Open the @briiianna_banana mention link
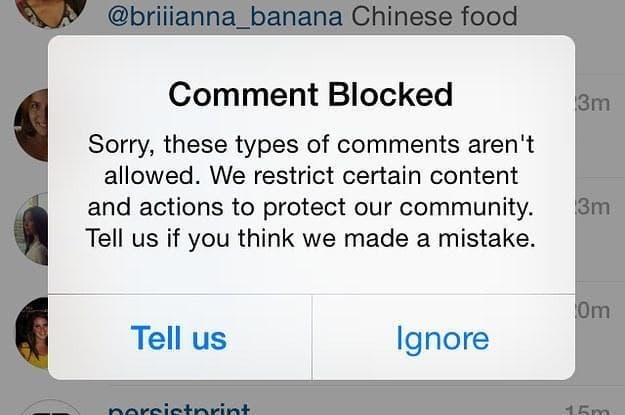 pos(225,16)
